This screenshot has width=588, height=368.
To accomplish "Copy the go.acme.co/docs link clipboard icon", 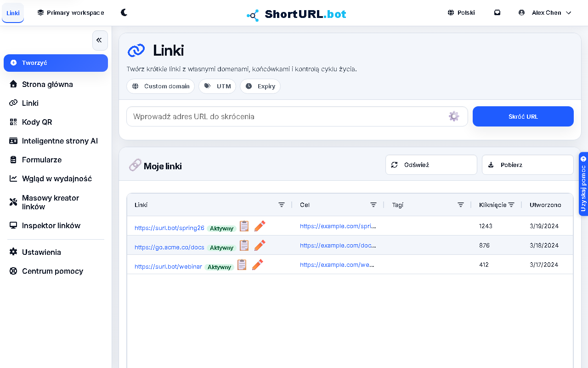I will [244, 245].
